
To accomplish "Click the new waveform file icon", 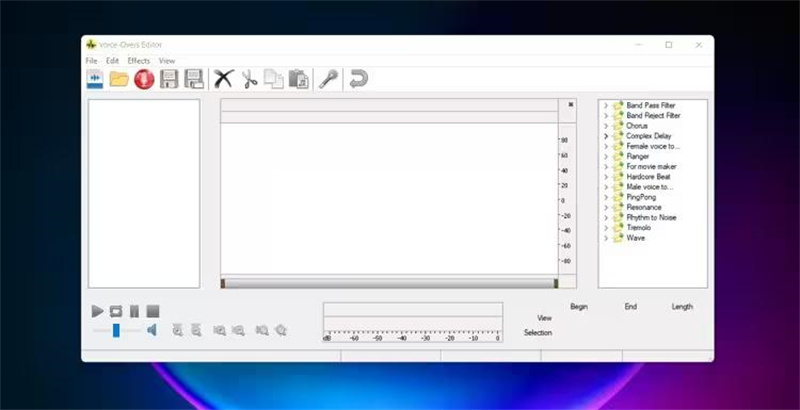I will pyautogui.click(x=95, y=79).
